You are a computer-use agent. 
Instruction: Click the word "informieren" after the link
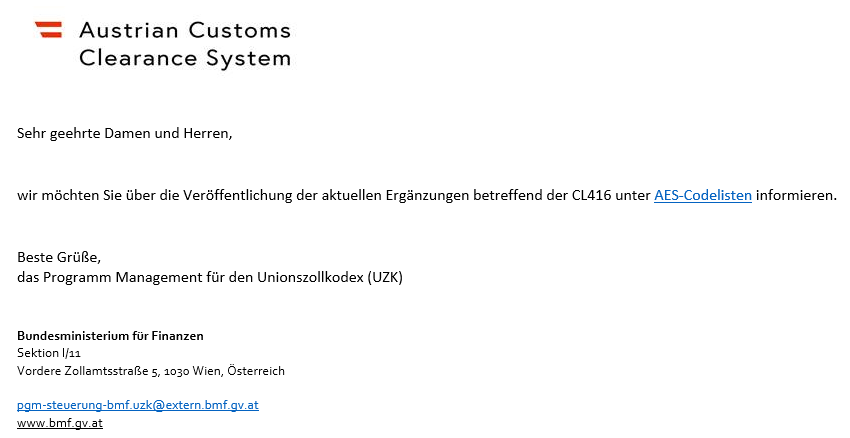[794, 195]
